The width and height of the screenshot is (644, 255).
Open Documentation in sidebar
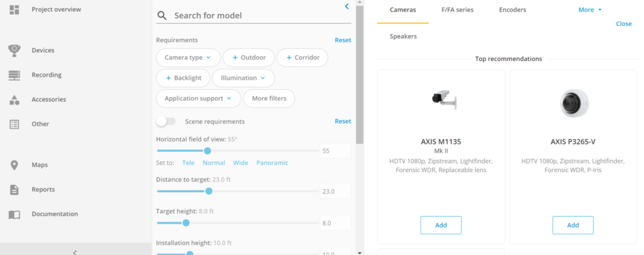point(55,214)
